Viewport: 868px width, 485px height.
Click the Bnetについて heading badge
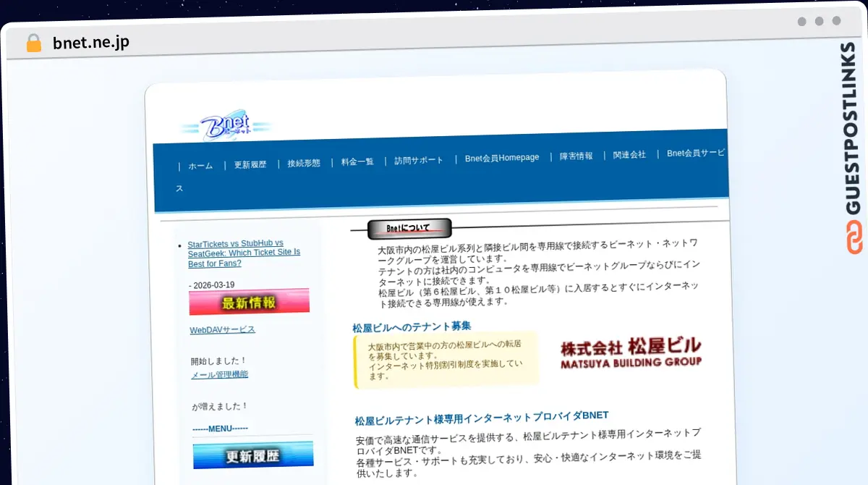click(409, 228)
